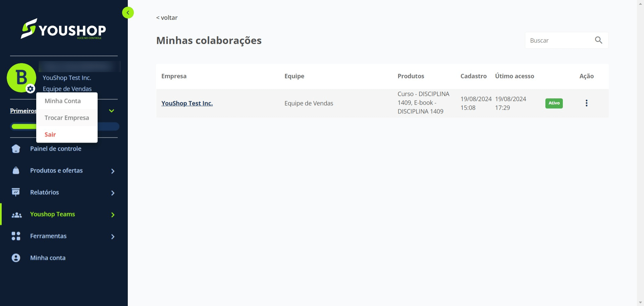Click the Primeiros passos link

(23, 111)
